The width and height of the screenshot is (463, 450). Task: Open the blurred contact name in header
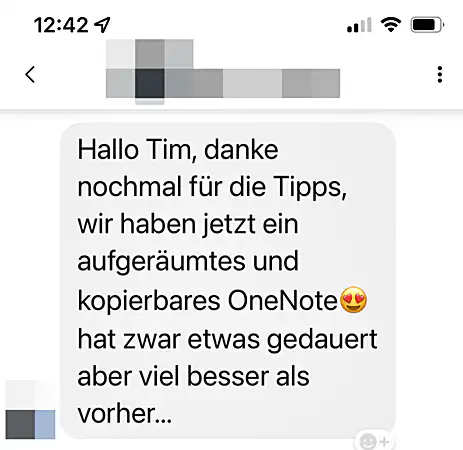223,83
